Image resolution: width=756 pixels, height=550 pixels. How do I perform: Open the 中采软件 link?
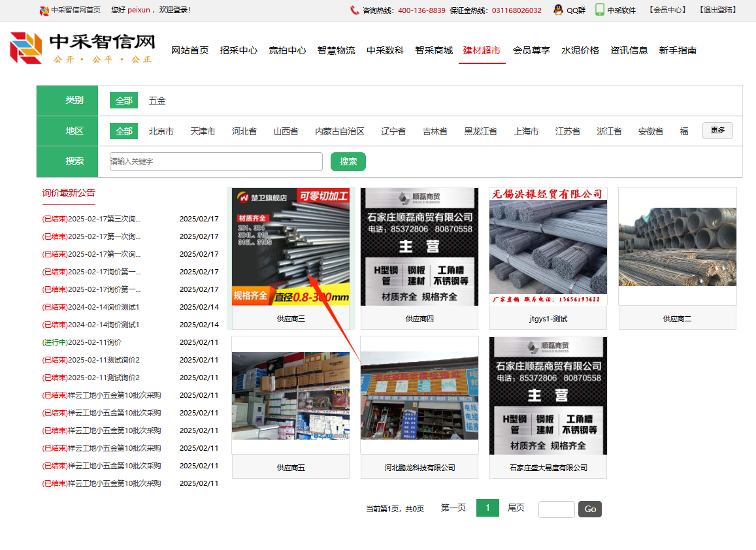[621, 10]
